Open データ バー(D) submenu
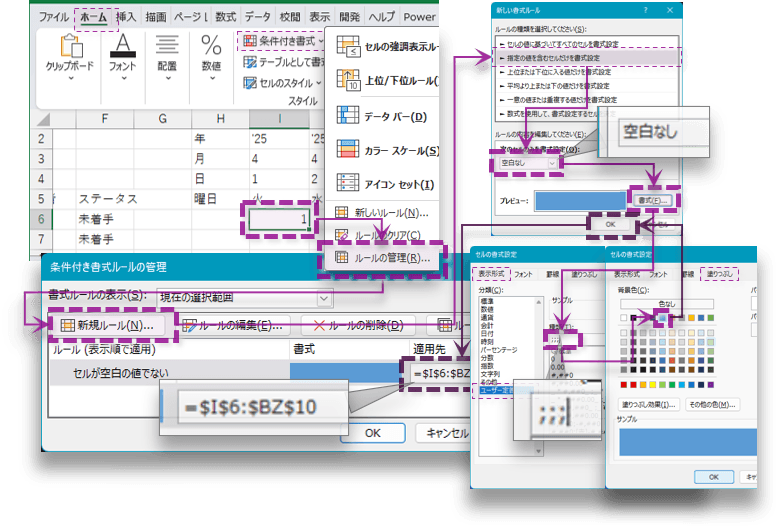This screenshot has width=777, height=526. [382, 117]
